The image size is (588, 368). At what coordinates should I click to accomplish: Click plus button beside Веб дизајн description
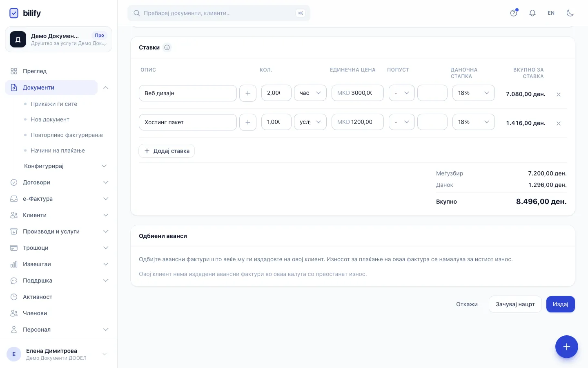(248, 93)
